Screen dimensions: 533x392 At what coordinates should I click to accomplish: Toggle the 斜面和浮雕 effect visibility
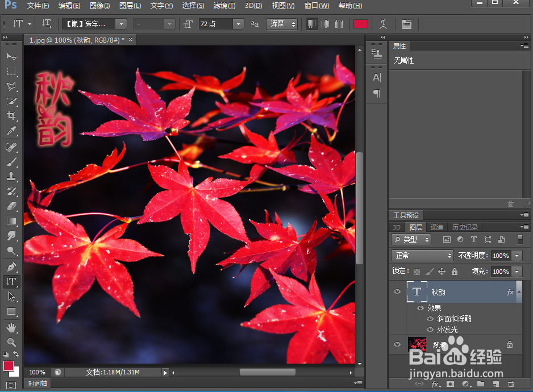430,319
